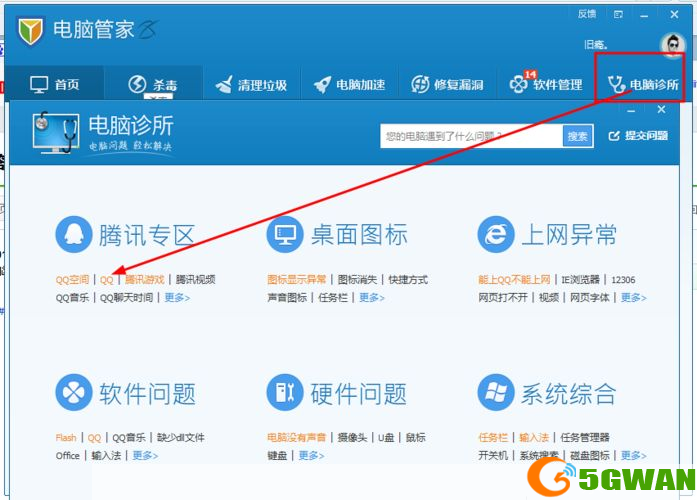This screenshot has height=500, width=697.
Task: Switch to the 杀毒 antivirus tab
Action: (x=152, y=84)
